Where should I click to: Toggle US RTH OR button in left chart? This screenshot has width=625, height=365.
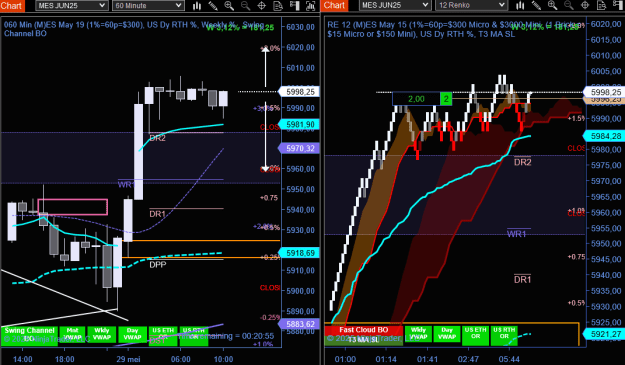pyautogui.click(x=194, y=335)
